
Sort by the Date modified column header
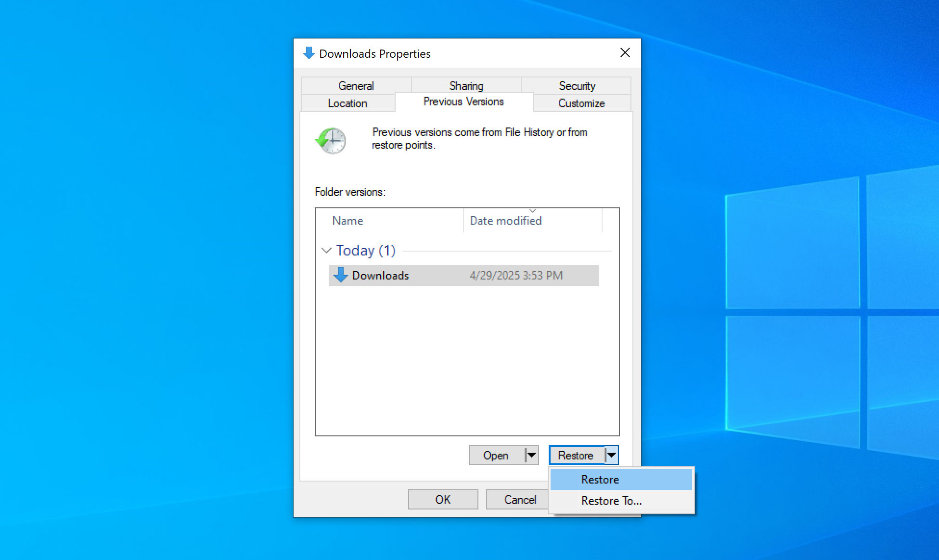[x=533, y=220]
